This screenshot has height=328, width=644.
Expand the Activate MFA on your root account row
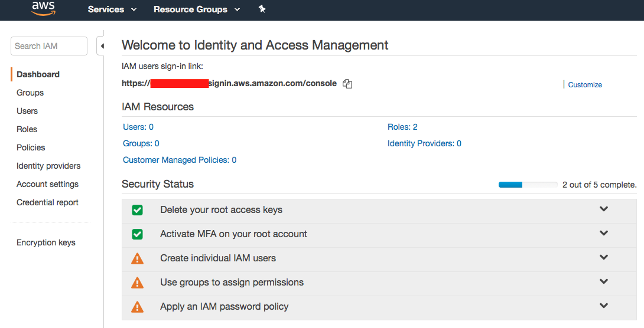coord(603,233)
